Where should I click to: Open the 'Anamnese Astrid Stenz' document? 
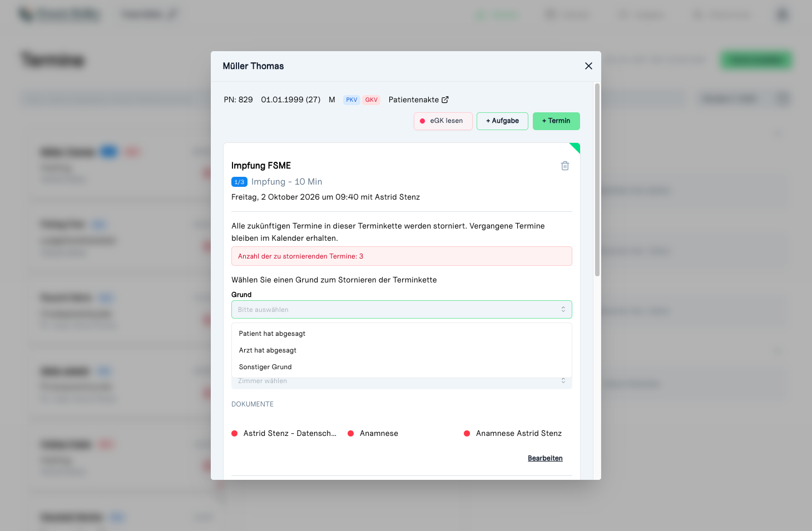[x=513, y=434]
